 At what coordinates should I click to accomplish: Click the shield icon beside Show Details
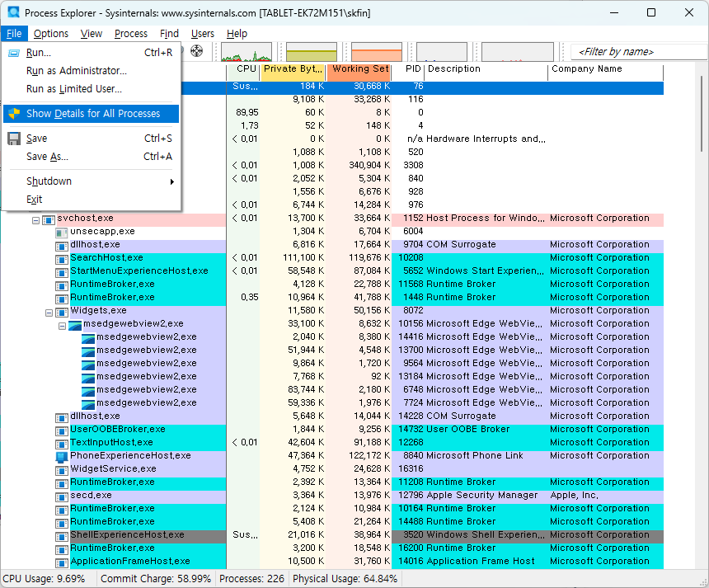pyautogui.click(x=14, y=114)
